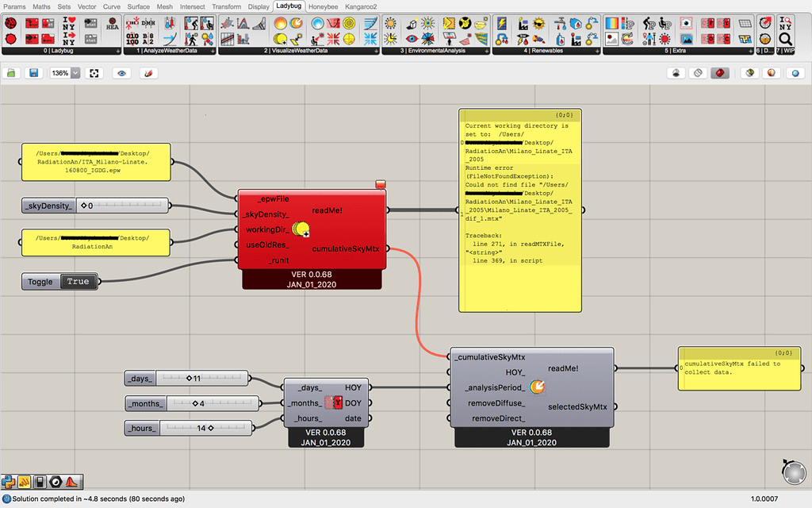Click the '4 | Renewables' panel title
Screen dimensions: 812x508
coord(545,50)
